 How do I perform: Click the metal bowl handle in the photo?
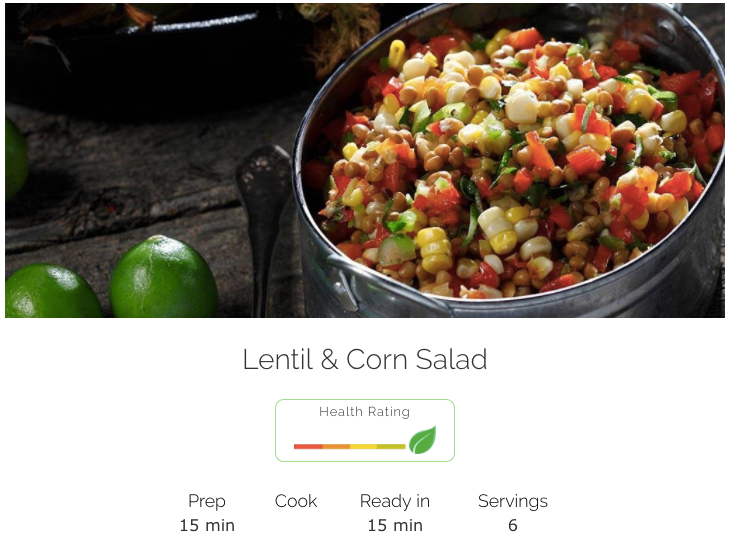[x=344, y=284]
